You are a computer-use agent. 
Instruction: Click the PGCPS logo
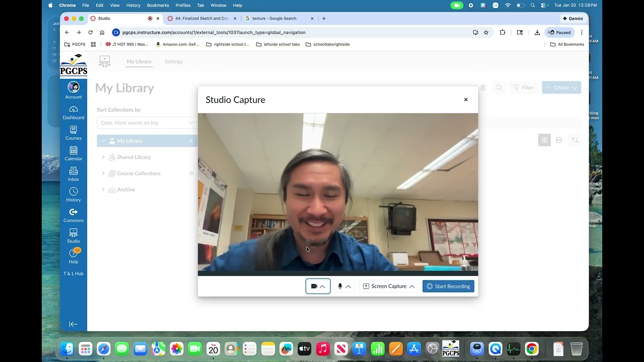coord(73,65)
